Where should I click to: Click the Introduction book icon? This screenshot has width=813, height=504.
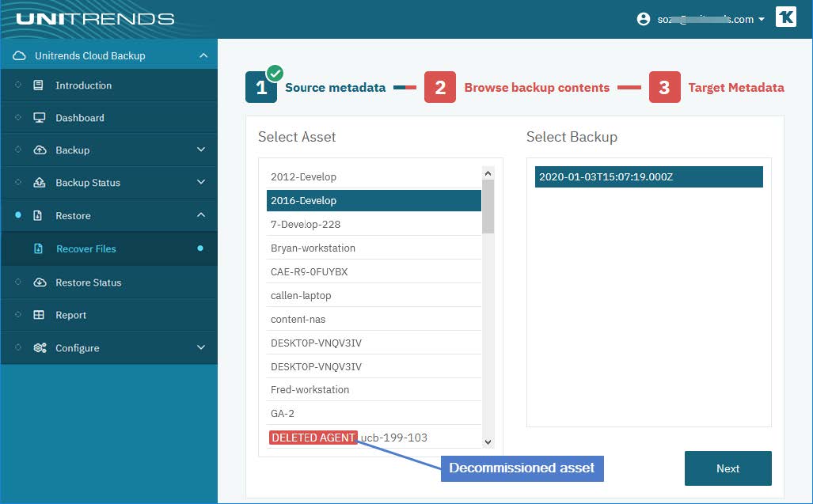38,85
